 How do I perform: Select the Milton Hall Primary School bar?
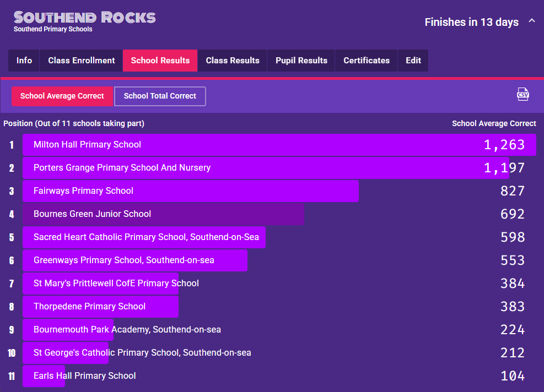[279, 145]
